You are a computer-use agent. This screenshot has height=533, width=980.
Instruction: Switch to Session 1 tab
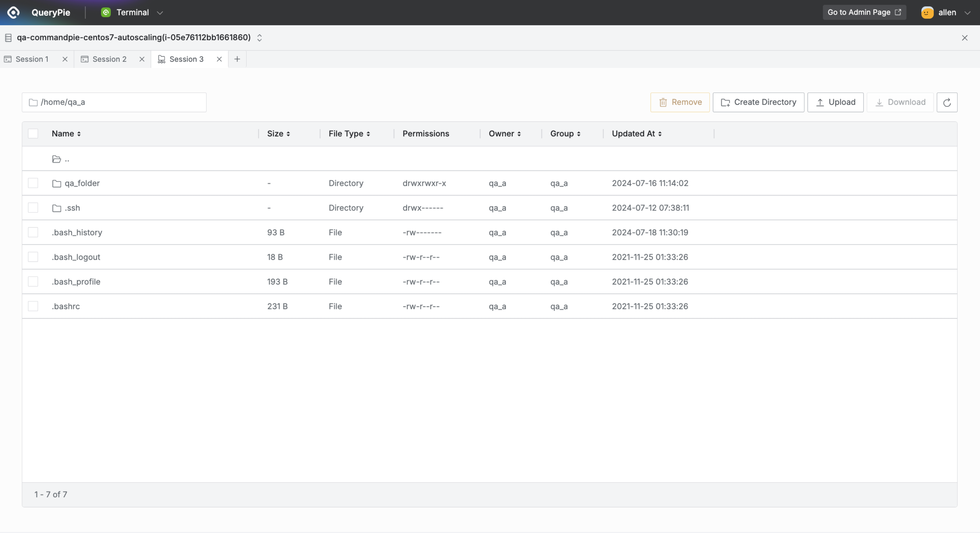coord(31,59)
